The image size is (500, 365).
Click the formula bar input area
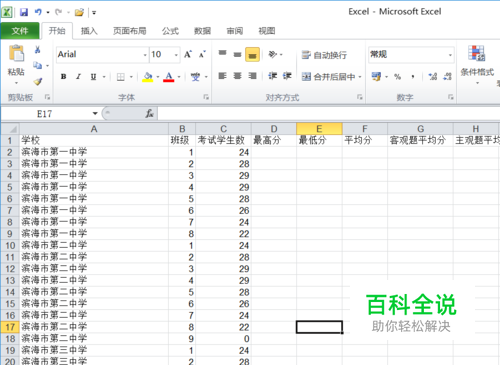328,114
